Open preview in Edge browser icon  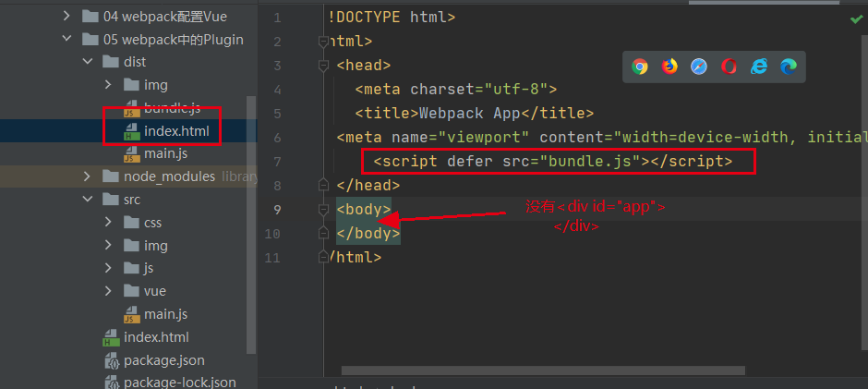tap(789, 67)
